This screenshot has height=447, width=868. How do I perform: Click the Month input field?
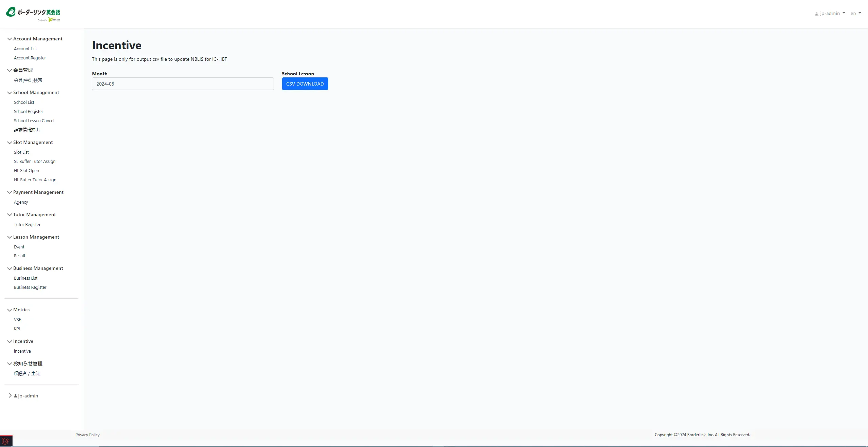pos(183,84)
